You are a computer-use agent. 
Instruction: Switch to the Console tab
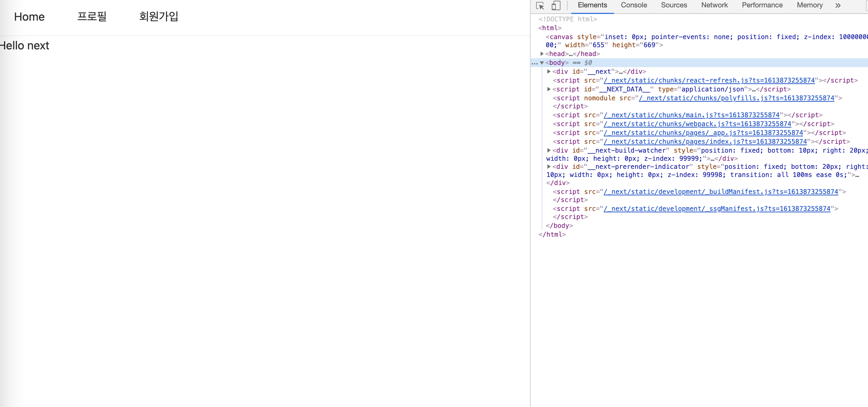click(634, 5)
